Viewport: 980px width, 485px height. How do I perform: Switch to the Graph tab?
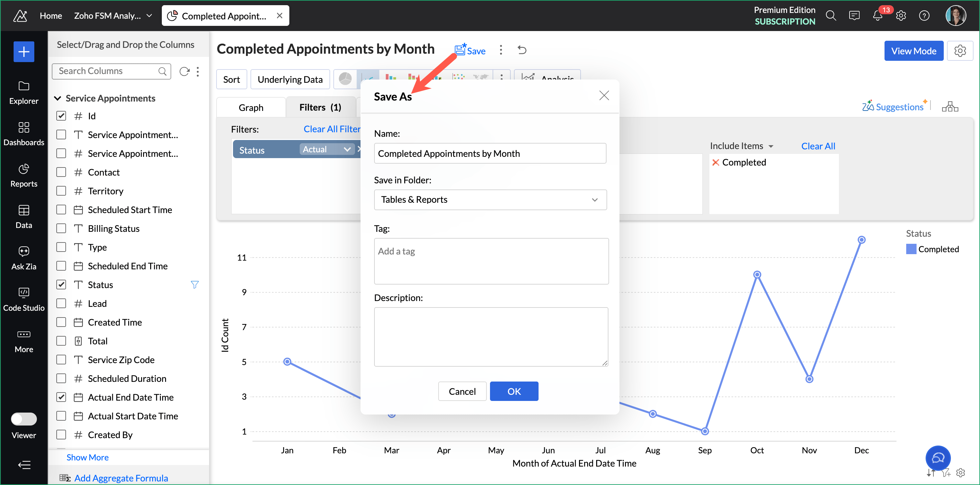pyautogui.click(x=251, y=108)
